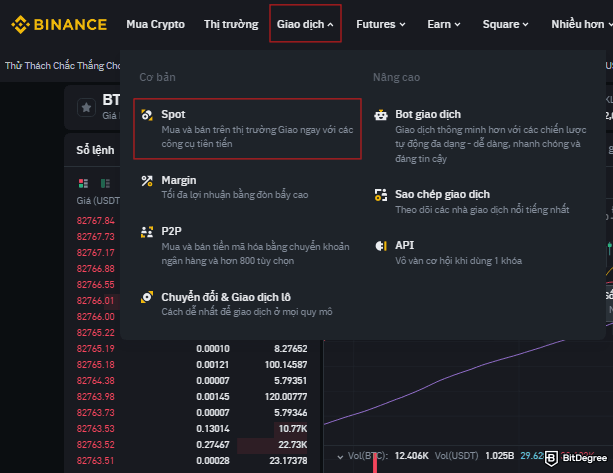
Task: Expand the Square dropdown
Action: pyautogui.click(x=505, y=24)
